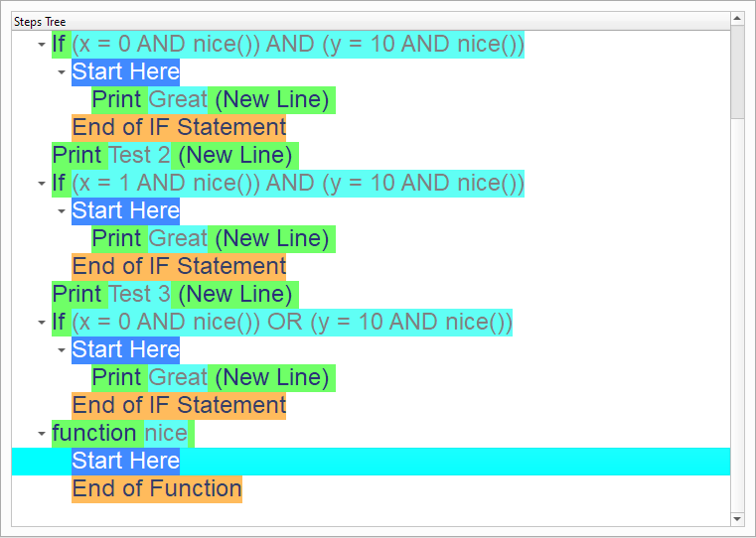756x538 pixels.
Task: Select the Print Test 3 (New Line) step
Action: coord(174,295)
